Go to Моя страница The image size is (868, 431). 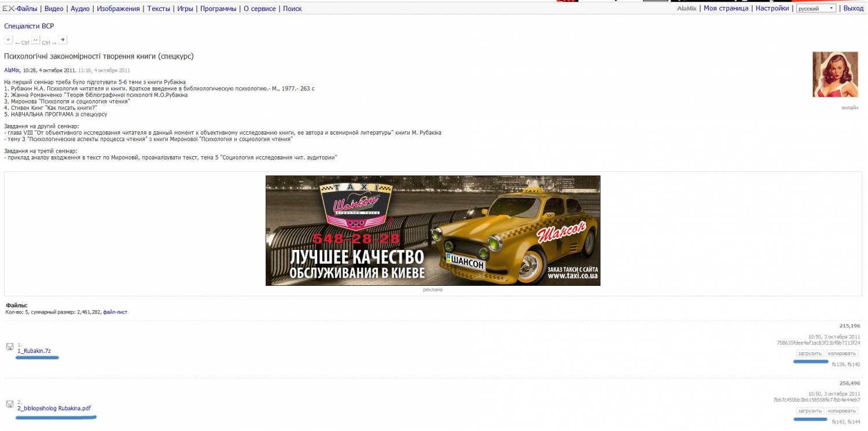coord(726,9)
